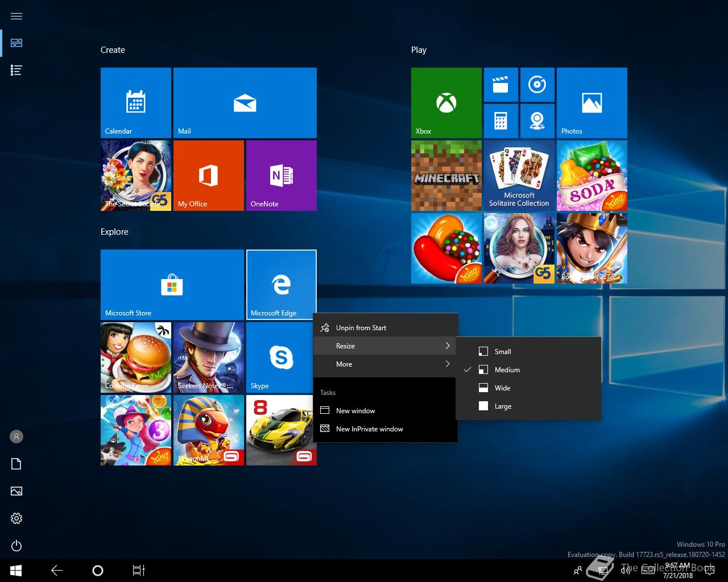Open the Calendar tile

click(136, 103)
